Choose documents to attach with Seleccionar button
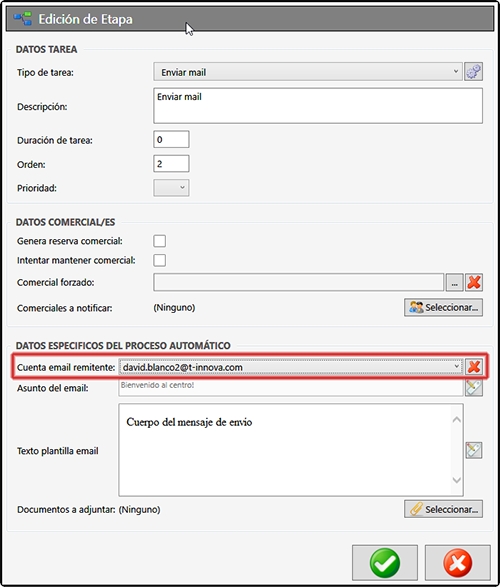This screenshot has height=587, width=500. point(443,509)
